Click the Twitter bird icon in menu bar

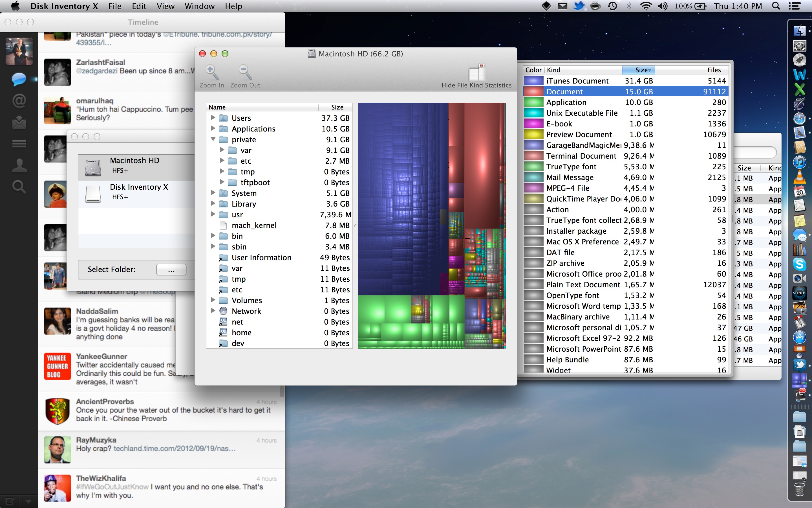[579, 6]
